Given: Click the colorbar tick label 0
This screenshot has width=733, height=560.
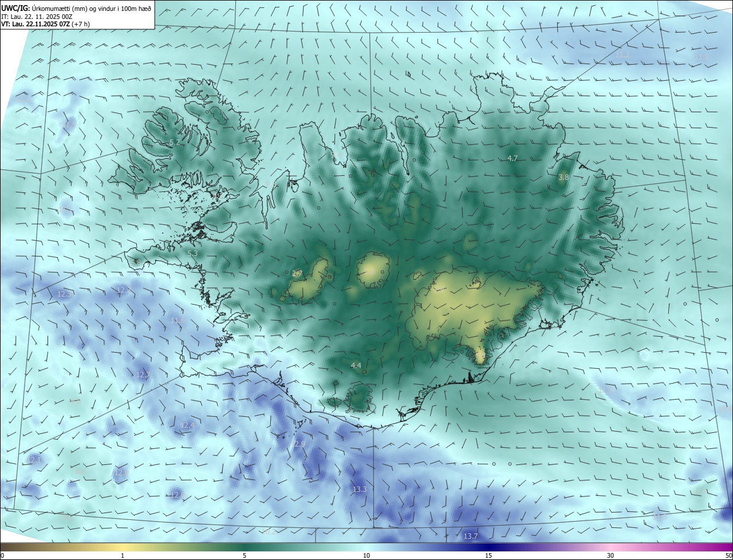Looking at the screenshot, I should point(2,555).
